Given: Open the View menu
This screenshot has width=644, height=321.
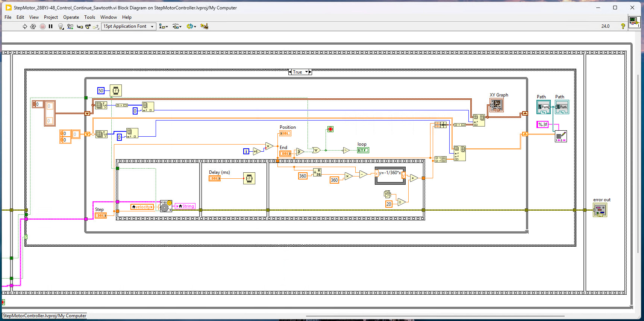Looking at the screenshot, I should pos(34,17).
